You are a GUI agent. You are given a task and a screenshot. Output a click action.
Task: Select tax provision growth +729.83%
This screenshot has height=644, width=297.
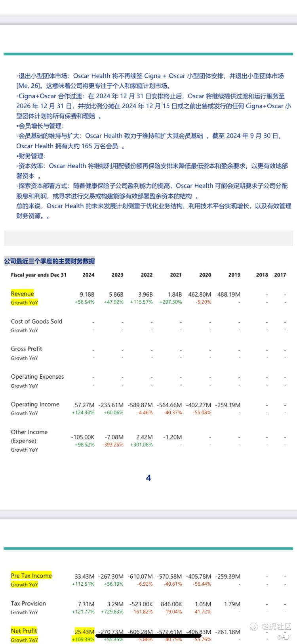tap(112, 612)
